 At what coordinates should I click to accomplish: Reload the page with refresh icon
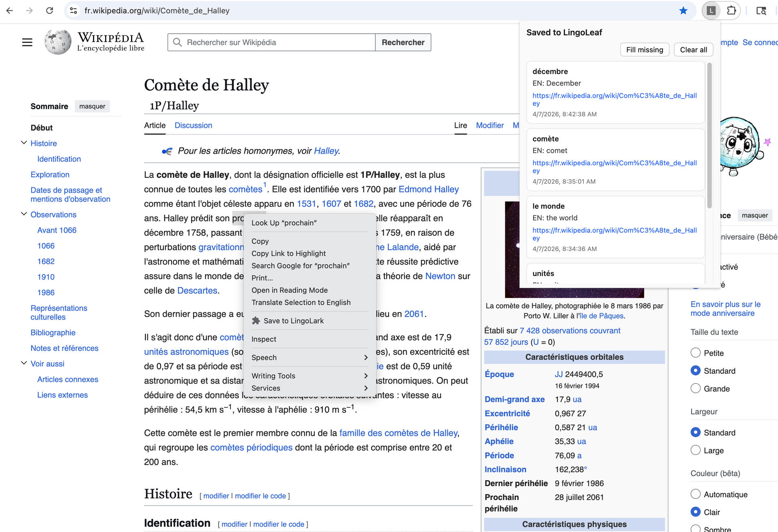tap(49, 11)
